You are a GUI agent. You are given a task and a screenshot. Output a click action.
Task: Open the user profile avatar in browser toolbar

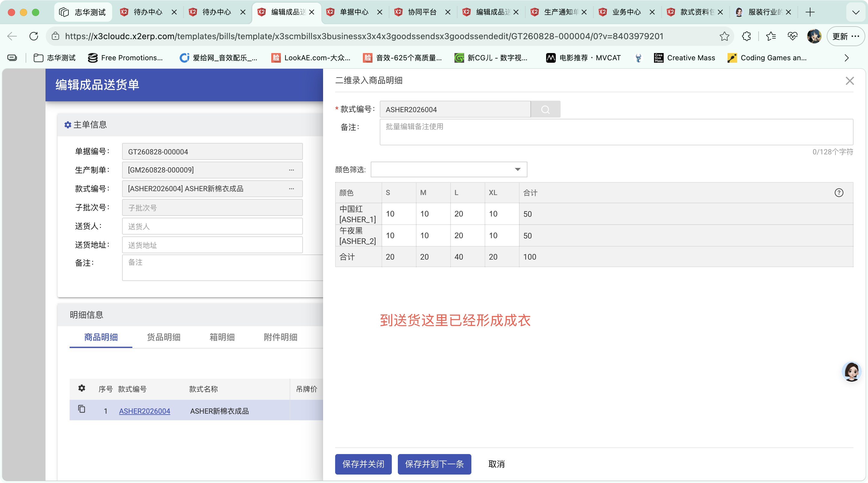[x=814, y=36]
